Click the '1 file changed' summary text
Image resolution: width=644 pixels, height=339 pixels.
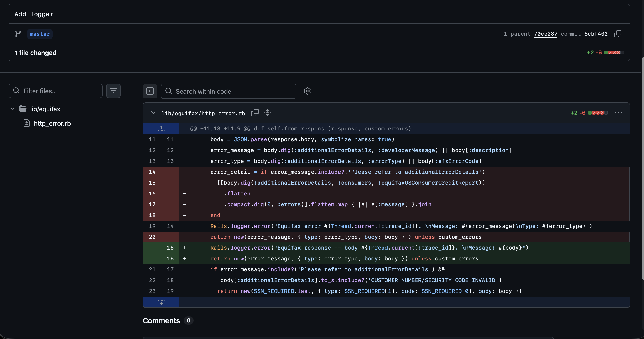point(35,53)
